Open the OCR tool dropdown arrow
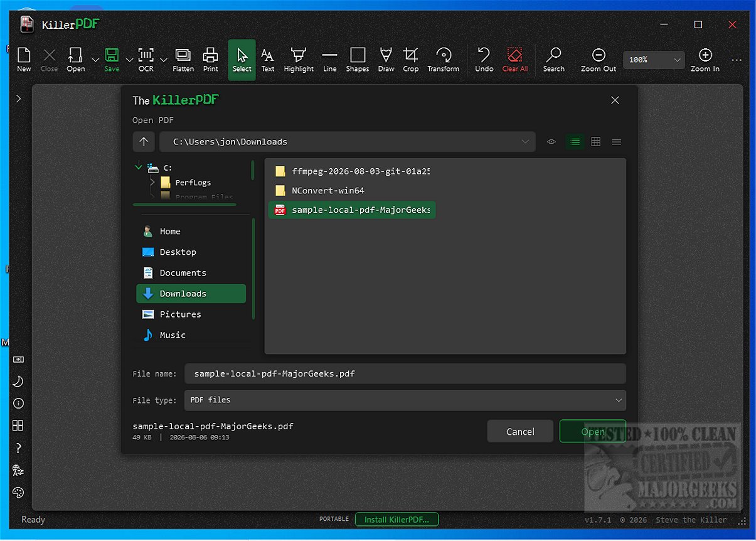Screen dimensions: 756x541 [164, 60]
